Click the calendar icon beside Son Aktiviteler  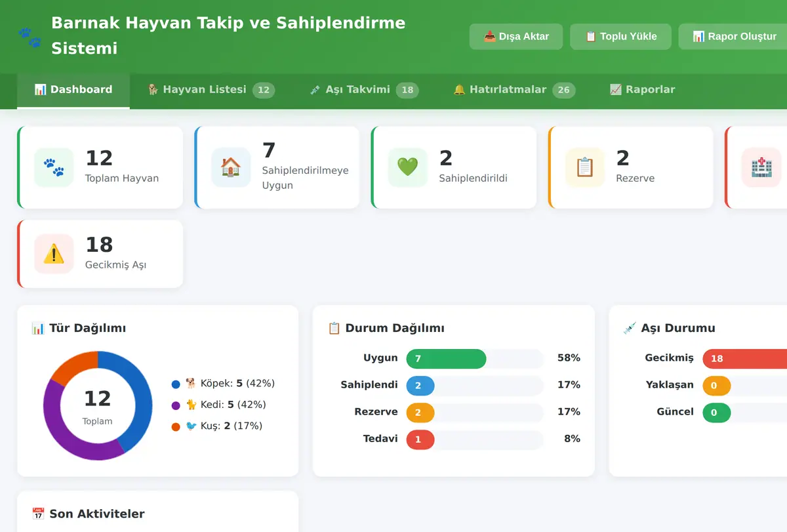click(x=38, y=514)
